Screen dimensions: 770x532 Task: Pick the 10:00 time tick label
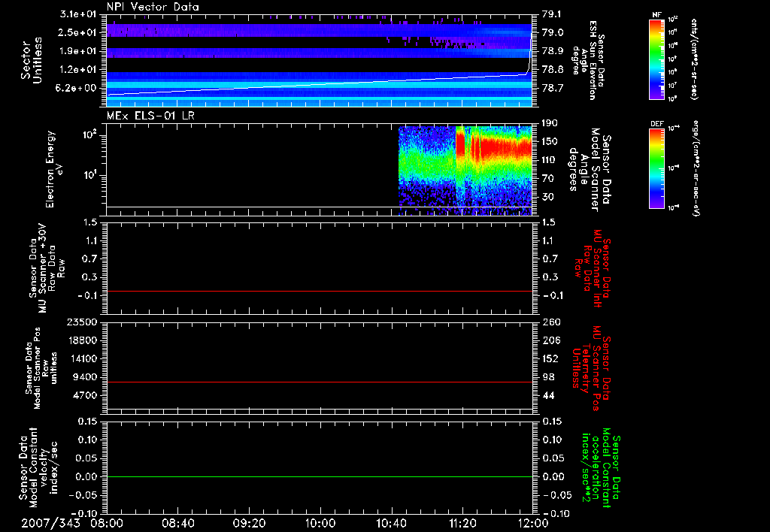point(320,522)
